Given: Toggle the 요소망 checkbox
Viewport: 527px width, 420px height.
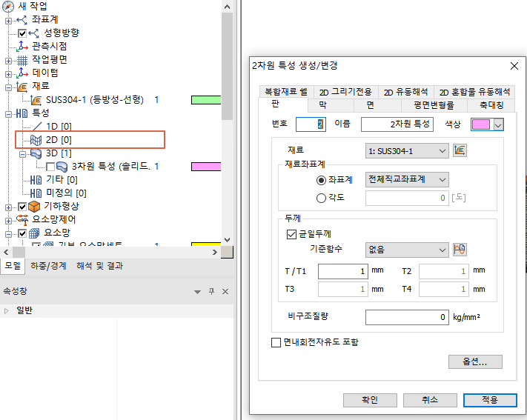Looking at the screenshot, I should point(22,233).
